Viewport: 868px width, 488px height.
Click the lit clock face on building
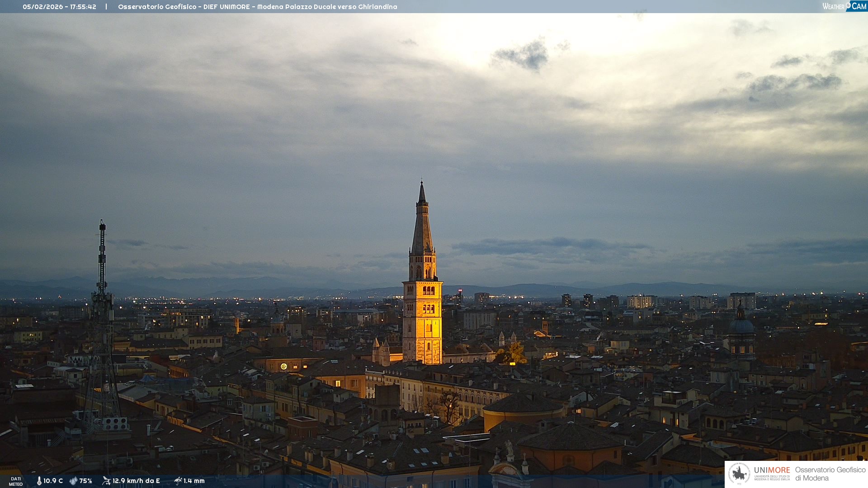click(283, 366)
